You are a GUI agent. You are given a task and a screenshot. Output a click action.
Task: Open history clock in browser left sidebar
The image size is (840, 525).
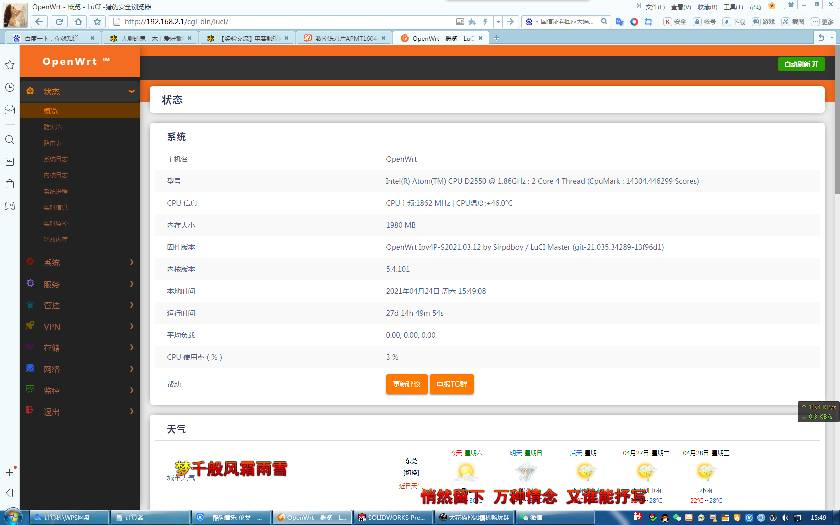[x=10, y=87]
